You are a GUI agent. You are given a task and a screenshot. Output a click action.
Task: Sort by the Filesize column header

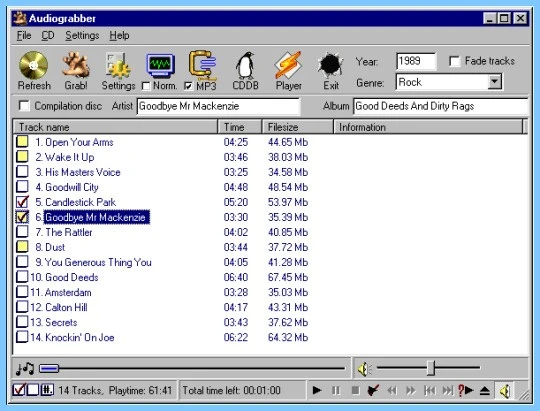coord(297,127)
